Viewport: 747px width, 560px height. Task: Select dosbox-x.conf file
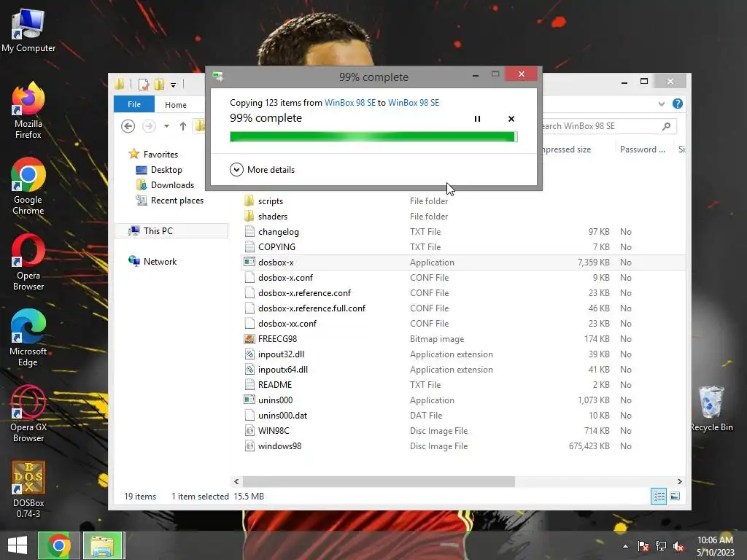[x=285, y=278]
